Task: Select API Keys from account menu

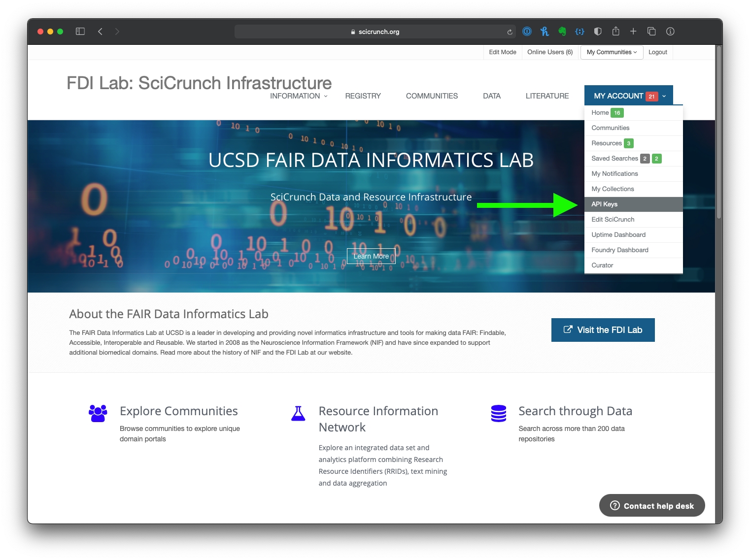Action: point(605,204)
